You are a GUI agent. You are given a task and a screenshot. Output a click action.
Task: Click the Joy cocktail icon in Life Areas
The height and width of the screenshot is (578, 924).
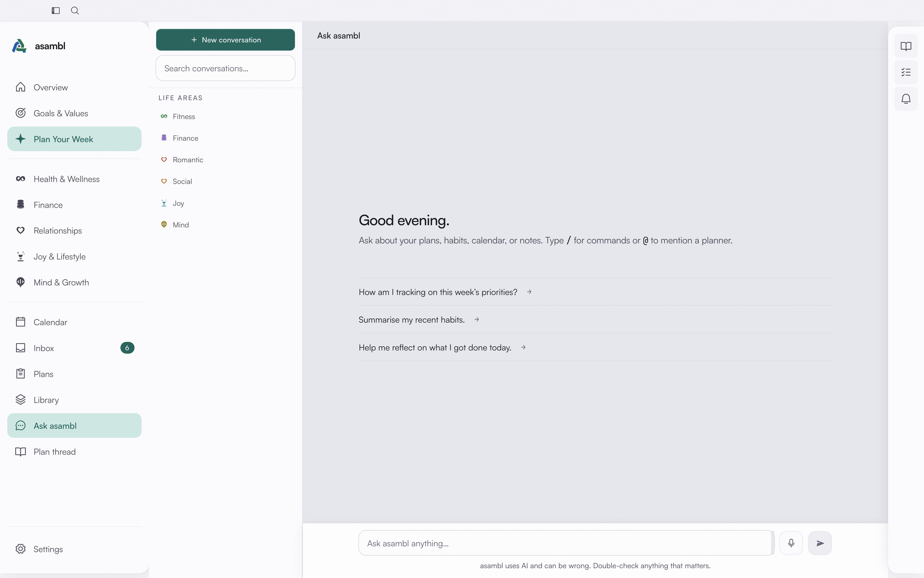pyautogui.click(x=164, y=203)
